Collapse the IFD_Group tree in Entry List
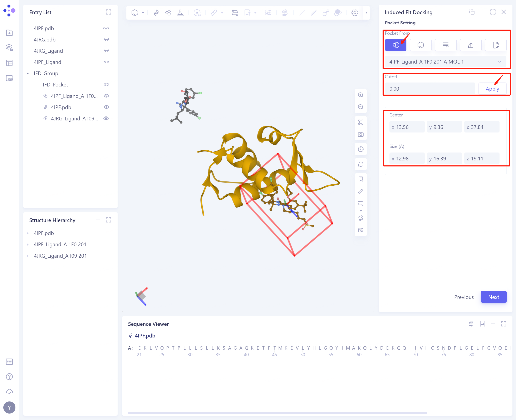The width and height of the screenshot is (516, 420). pos(28,73)
